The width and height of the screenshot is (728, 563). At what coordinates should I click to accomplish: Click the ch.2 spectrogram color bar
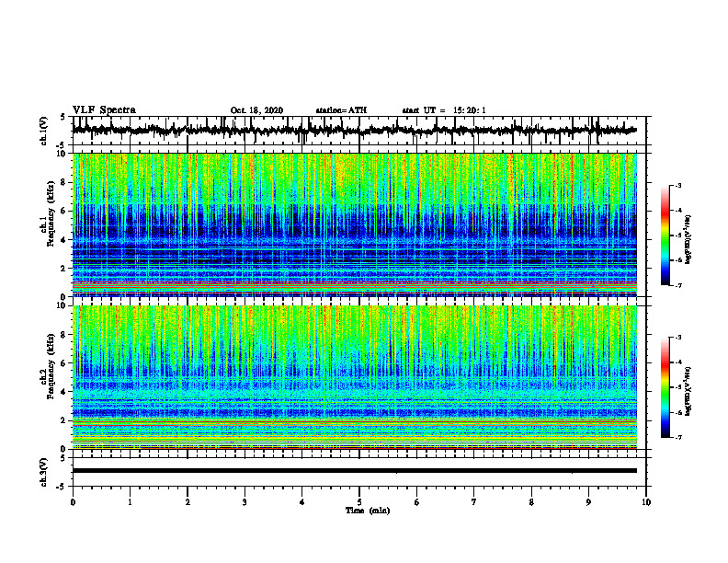(x=665, y=387)
